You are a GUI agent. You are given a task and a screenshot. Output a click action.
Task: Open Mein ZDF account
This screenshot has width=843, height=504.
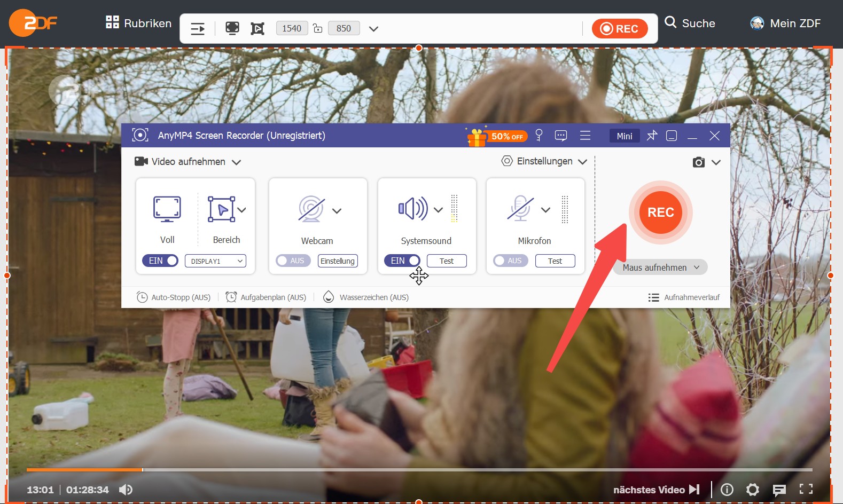pyautogui.click(x=785, y=23)
